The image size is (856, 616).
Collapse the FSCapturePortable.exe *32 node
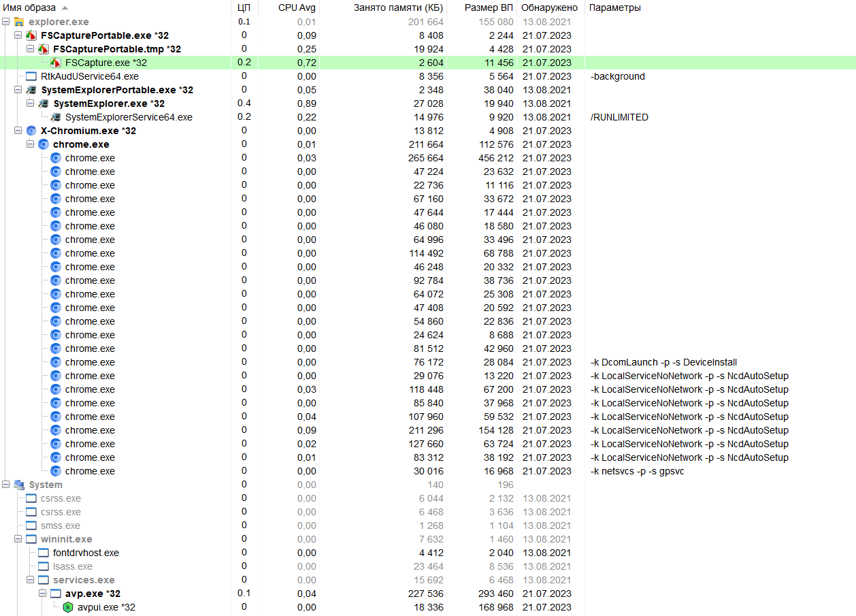(18, 35)
